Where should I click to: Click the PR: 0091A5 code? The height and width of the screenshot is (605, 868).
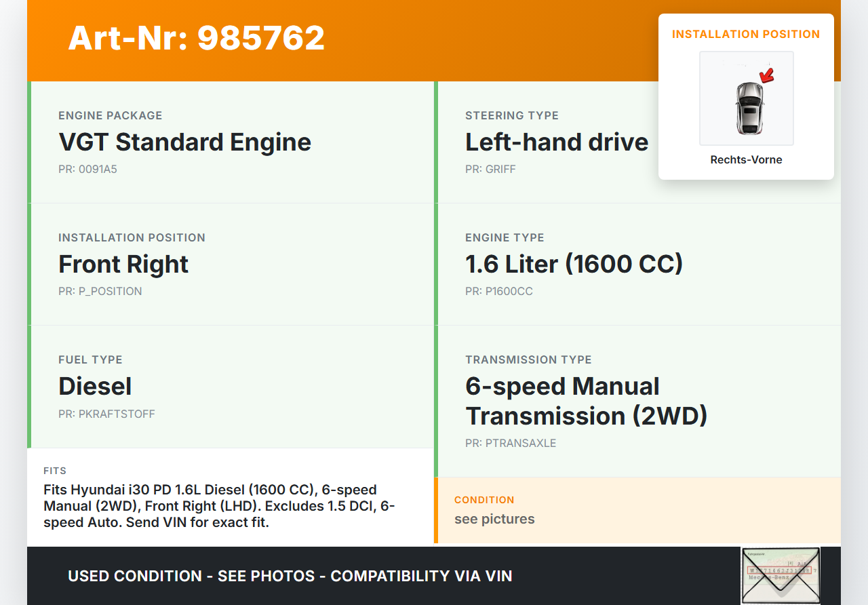tap(87, 170)
